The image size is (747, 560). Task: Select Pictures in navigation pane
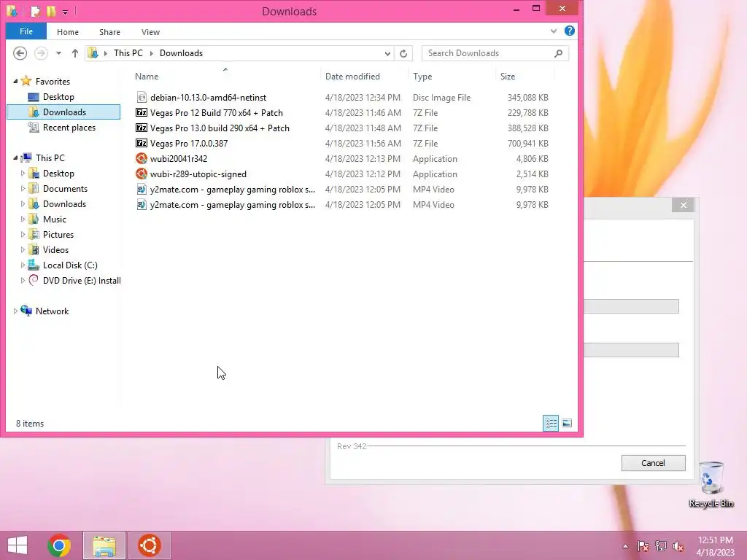pyautogui.click(x=58, y=234)
